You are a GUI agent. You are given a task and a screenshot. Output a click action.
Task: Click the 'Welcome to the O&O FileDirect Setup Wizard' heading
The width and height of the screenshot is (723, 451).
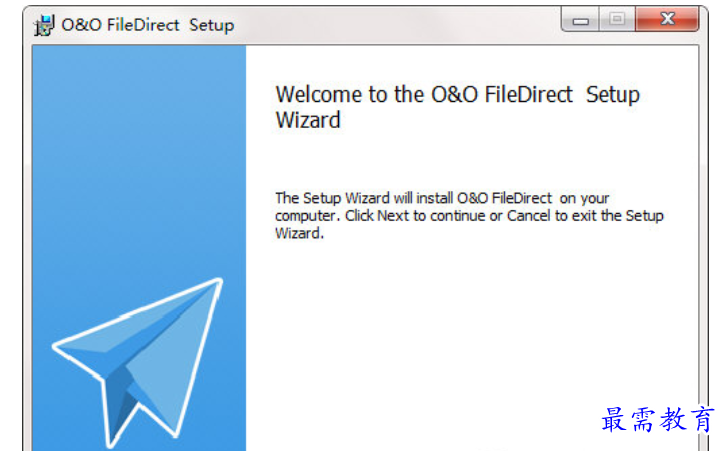pyautogui.click(x=457, y=107)
